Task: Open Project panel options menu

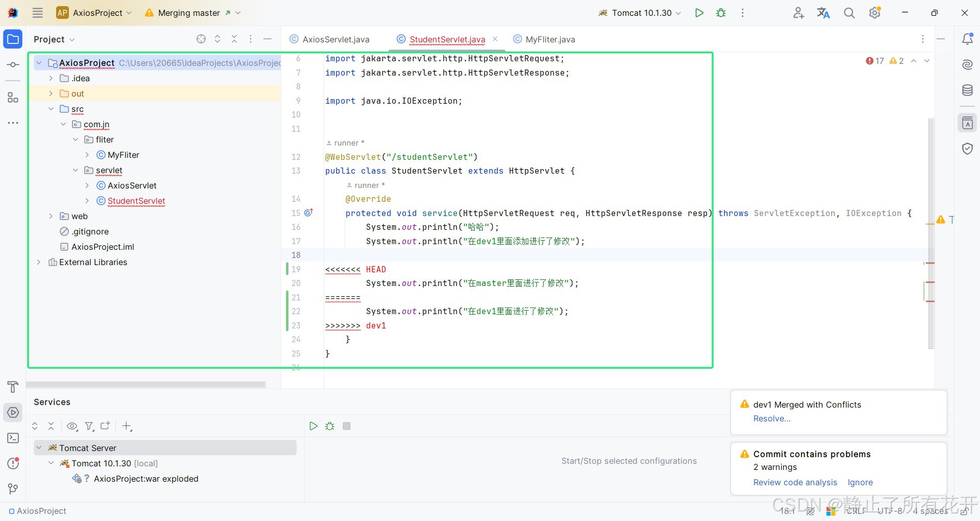Action: click(251, 39)
